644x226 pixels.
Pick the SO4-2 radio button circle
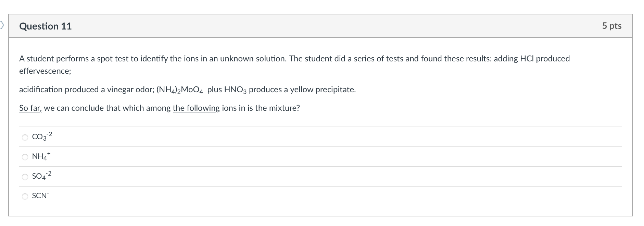(25, 177)
